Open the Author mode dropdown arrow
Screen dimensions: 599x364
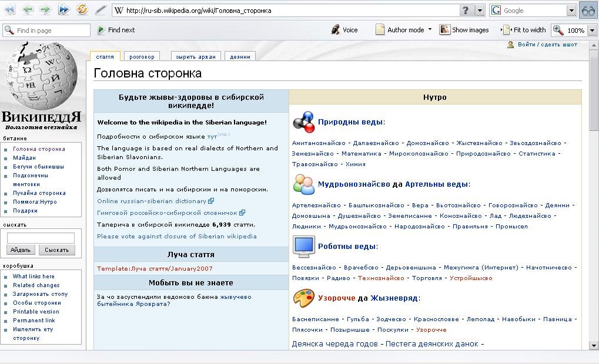tap(430, 29)
